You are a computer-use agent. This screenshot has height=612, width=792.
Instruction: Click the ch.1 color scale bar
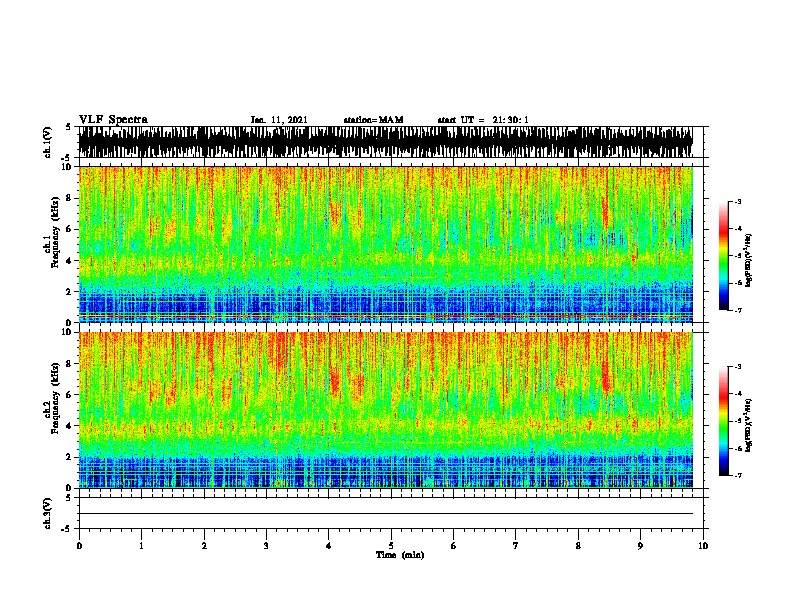(724, 256)
